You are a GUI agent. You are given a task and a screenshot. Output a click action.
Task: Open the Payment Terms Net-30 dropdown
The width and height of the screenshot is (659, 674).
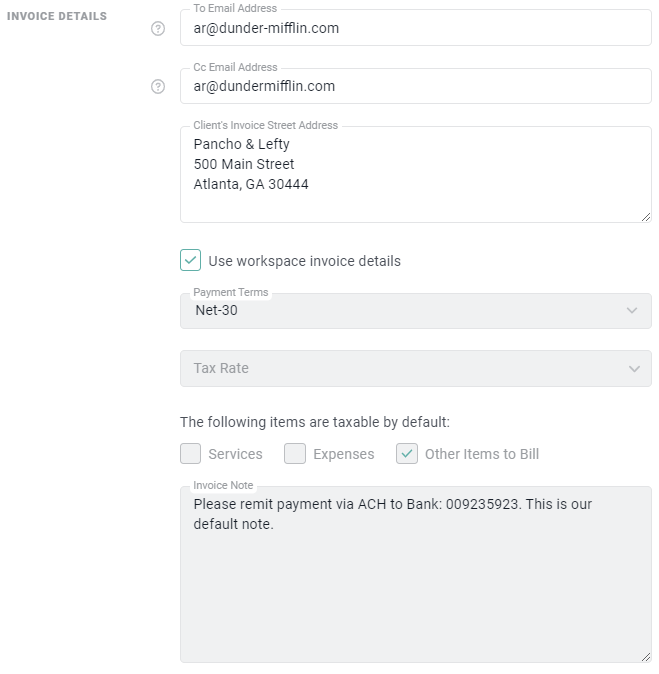click(415, 311)
